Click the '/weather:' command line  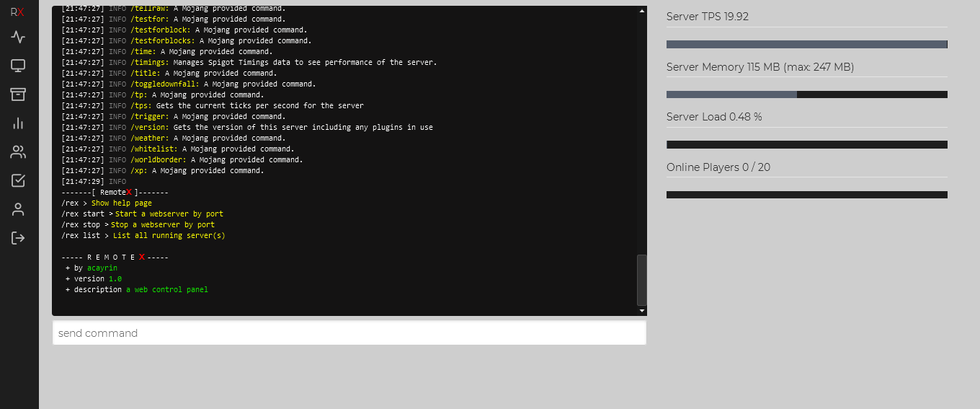tap(174, 138)
